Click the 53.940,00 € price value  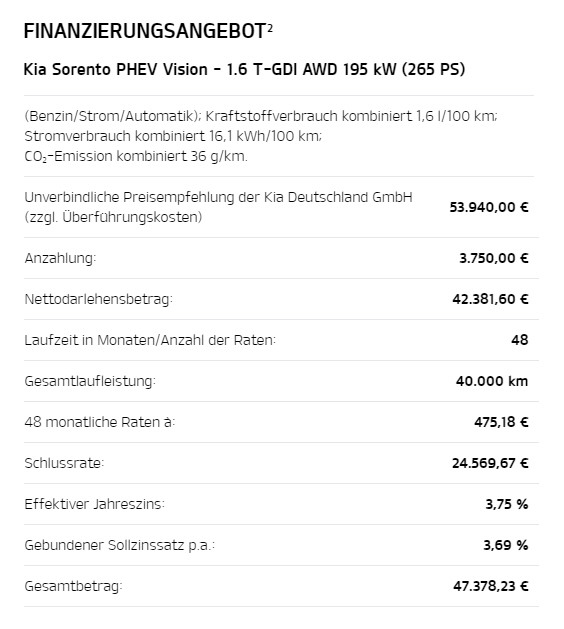pos(489,207)
